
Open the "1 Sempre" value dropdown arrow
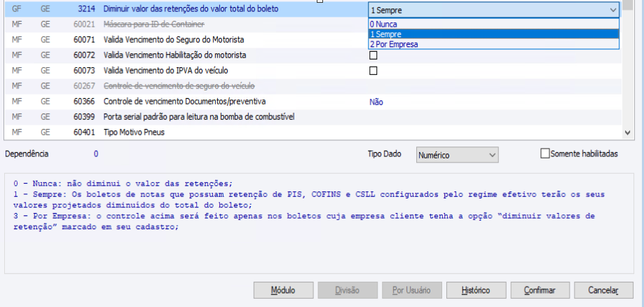pyautogui.click(x=613, y=11)
